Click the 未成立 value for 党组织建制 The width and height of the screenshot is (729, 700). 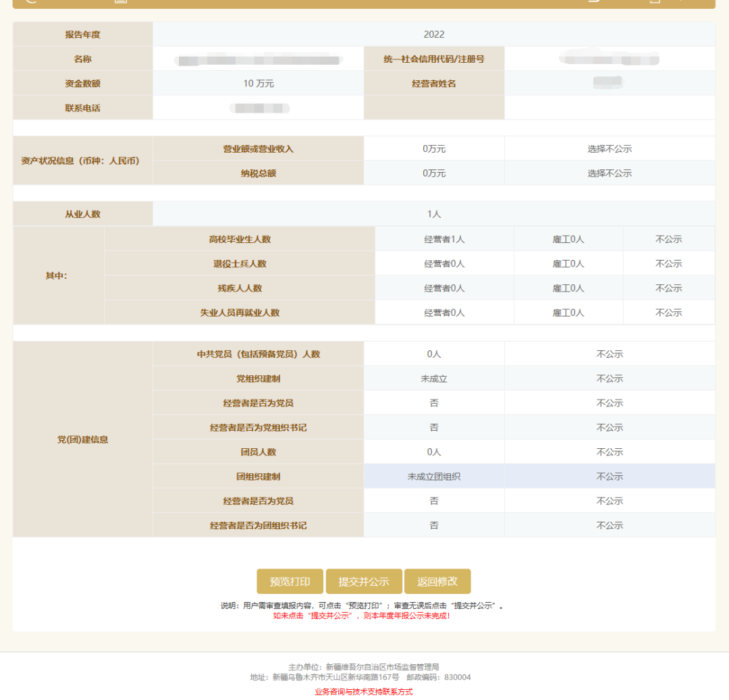[434, 379]
